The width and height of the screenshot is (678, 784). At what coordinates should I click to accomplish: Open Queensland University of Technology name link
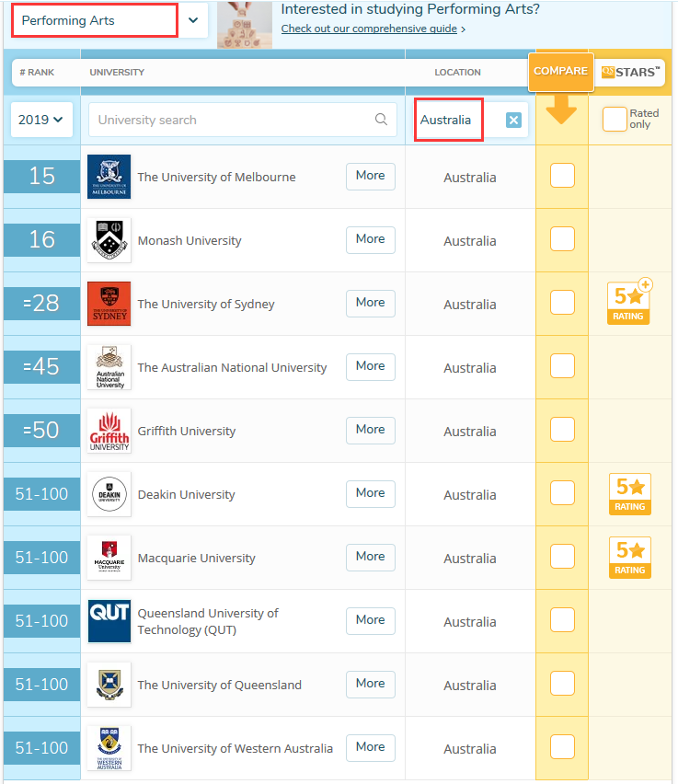coord(208,621)
